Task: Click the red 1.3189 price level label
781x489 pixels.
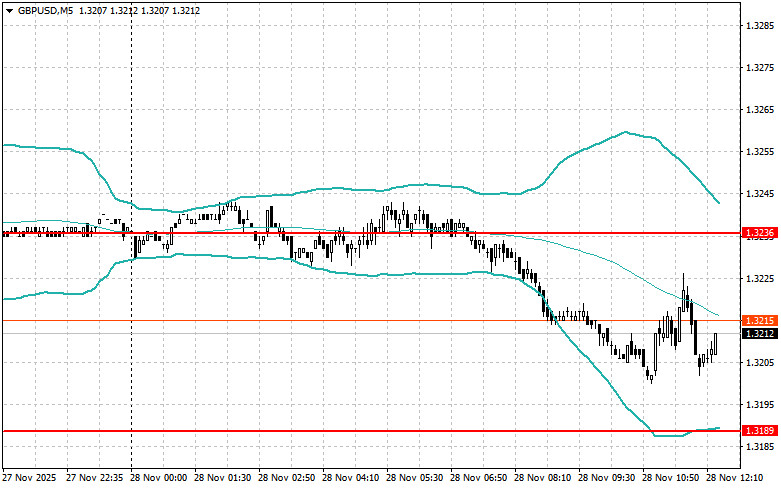Action: pyautogui.click(x=760, y=431)
